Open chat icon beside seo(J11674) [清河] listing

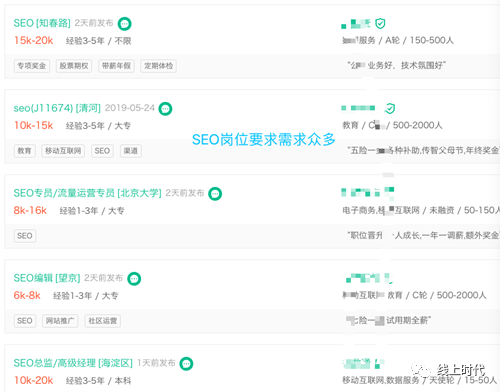point(165,109)
